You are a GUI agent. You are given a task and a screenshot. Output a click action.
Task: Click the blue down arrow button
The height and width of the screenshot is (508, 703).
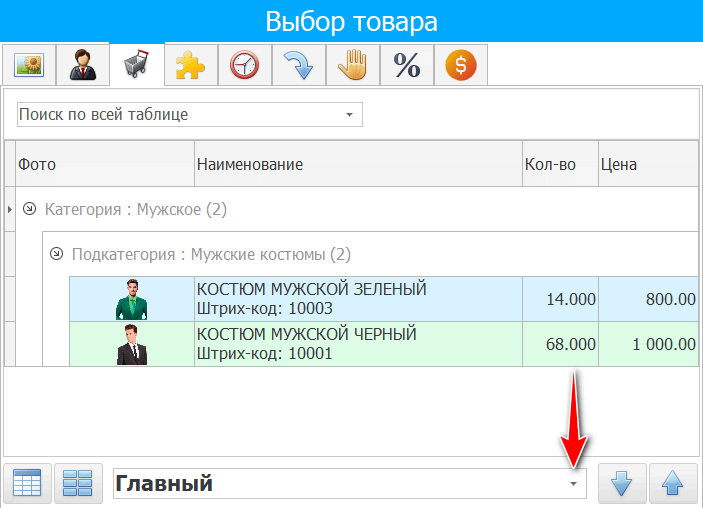pyautogui.click(x=621, y=484)
